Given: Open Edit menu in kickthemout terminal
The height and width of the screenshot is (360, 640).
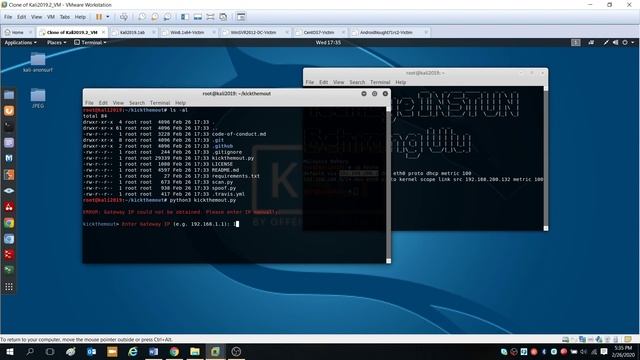Looking at the screenshot, I should pos(103,103).
